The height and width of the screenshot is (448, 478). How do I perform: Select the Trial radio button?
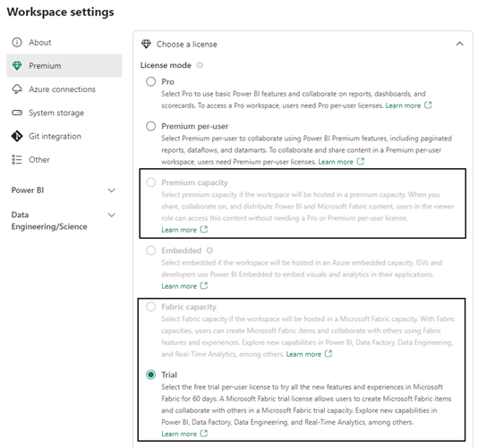(151, 375)
